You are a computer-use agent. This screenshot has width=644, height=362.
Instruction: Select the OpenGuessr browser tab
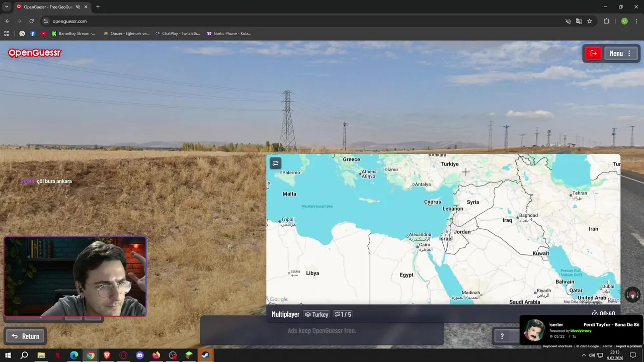pos(52,7)
